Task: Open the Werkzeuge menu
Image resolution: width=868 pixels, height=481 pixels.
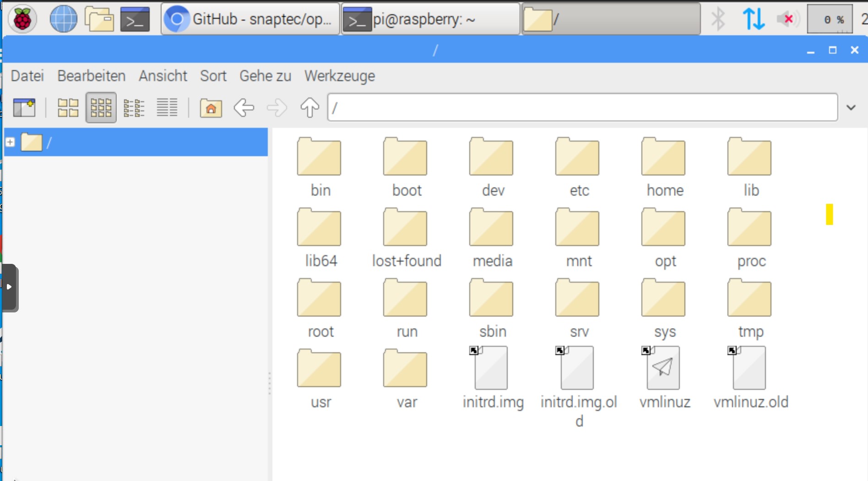Action: click(339, 76)
